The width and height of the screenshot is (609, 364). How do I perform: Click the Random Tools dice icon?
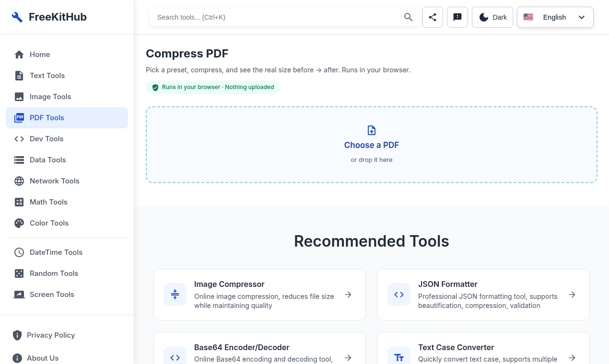coord(19,273)
